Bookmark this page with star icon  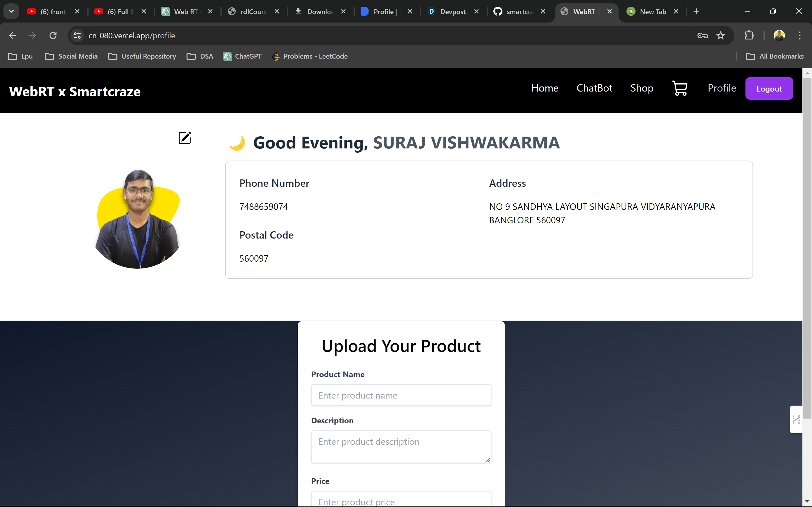point(720,35)
